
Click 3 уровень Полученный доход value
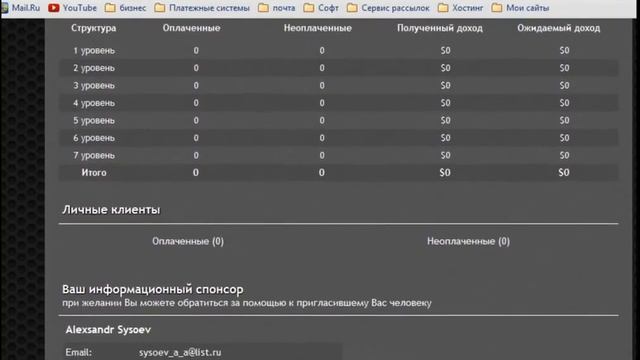pyautogui.click(x=445, y=86)
